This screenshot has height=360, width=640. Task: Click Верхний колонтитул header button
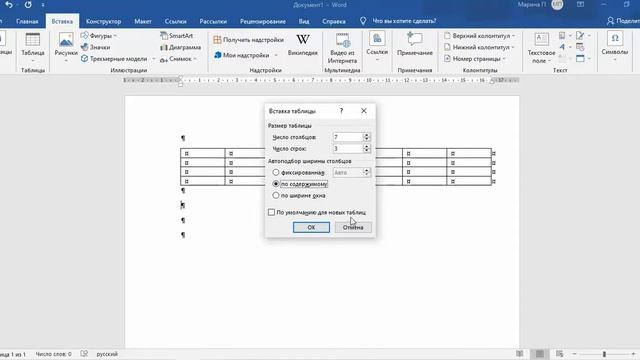point(477,36)
